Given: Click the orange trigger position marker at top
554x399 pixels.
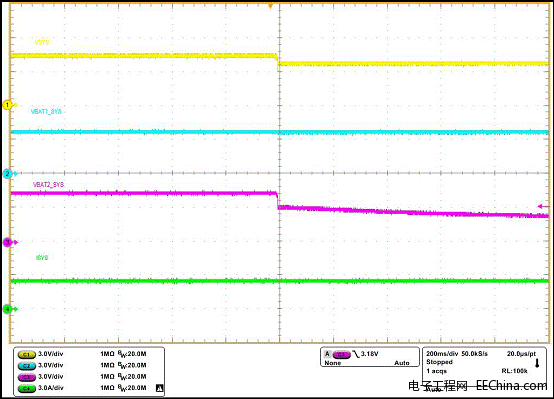Looking at the screenshot, I should pyautogui.click(x=270, y=6).
